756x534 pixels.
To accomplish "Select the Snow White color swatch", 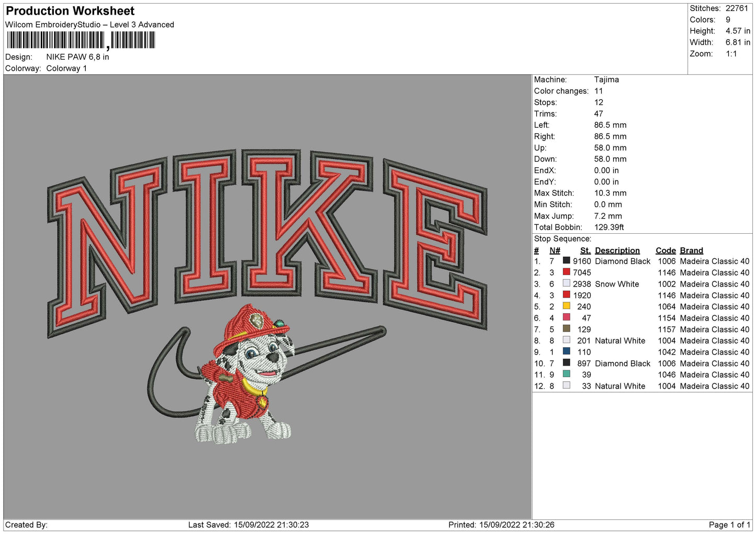I will pyautogui.click(x=566, y=283).
